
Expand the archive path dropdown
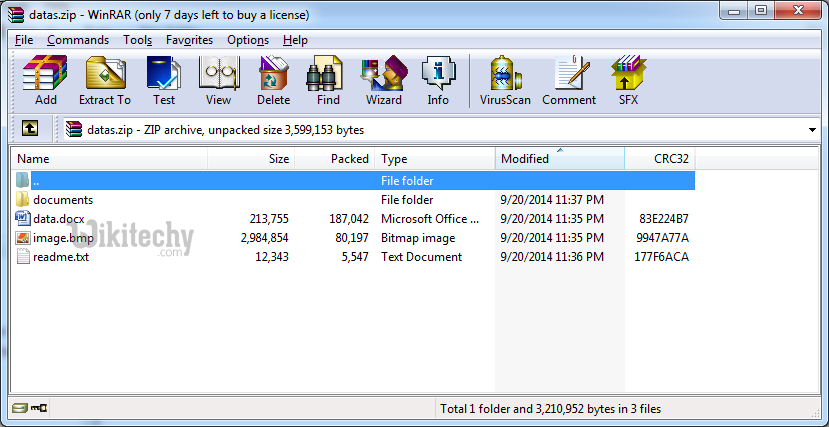[812, 130]
